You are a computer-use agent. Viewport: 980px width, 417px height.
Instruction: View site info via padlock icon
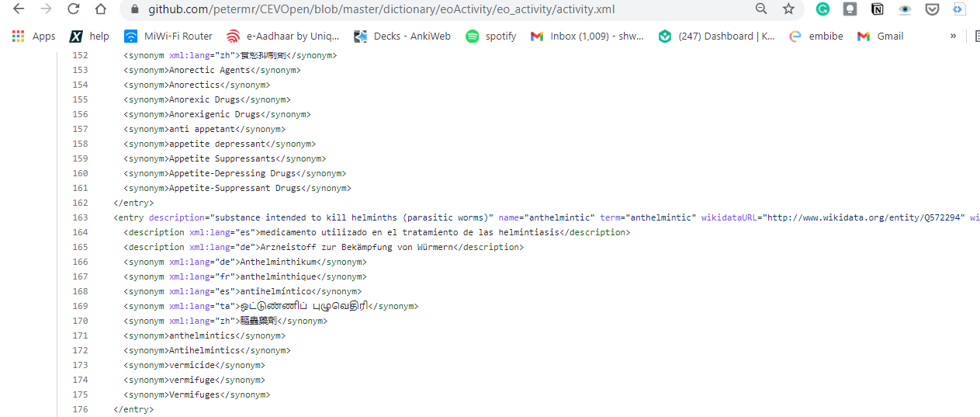(134, 9)
